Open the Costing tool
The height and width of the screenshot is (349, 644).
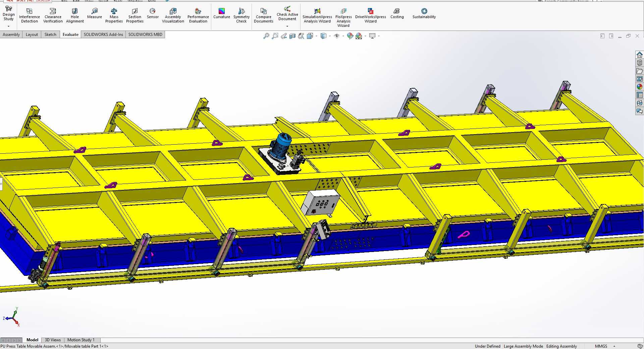pos(397,14)
